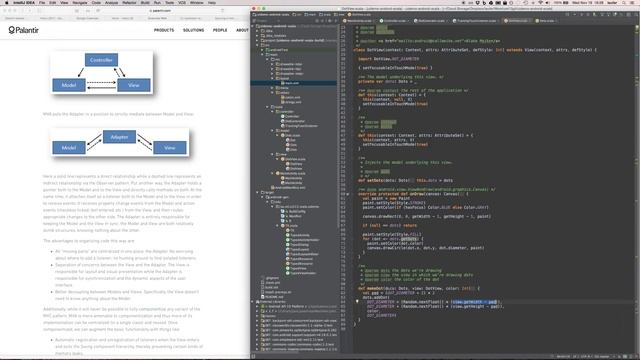Image resolution: width=640 pixels, height=360 pixels.
Task: Open the VCS menu
Action: coord(182,2)
